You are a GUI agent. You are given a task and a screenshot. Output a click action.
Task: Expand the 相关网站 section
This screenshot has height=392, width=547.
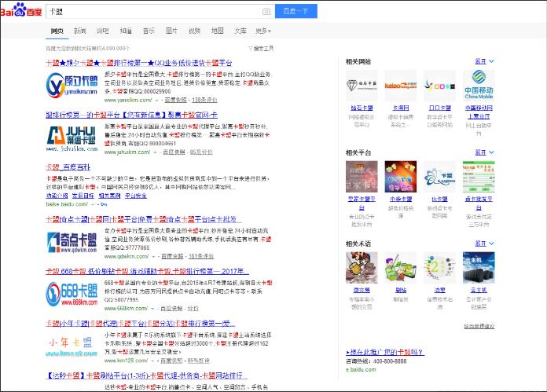pos(485,61)
